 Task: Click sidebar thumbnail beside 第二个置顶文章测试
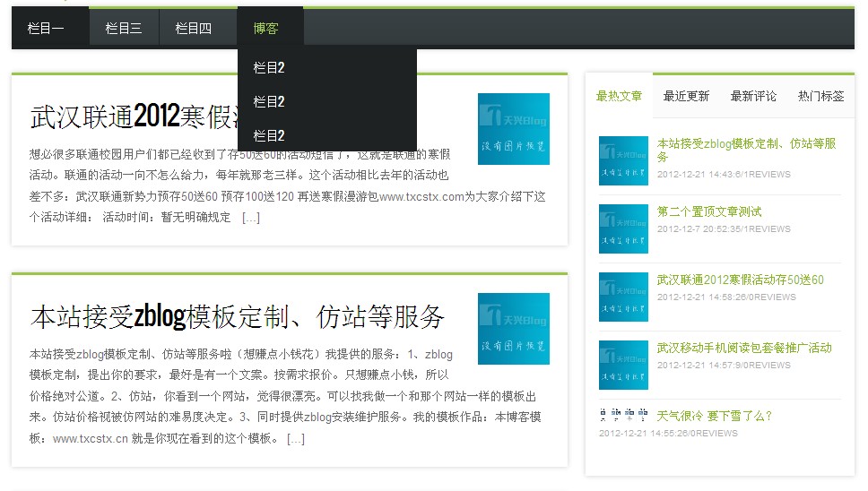623,228
